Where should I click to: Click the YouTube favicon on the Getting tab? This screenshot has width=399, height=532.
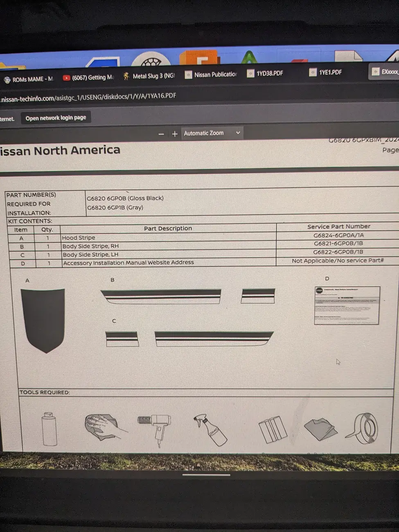coord(66,78)
